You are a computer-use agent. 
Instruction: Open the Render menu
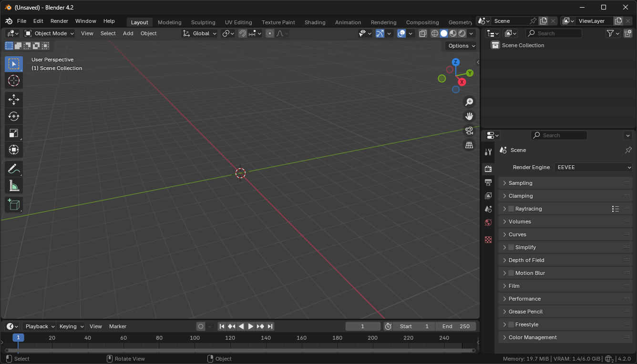click(59, 21)
